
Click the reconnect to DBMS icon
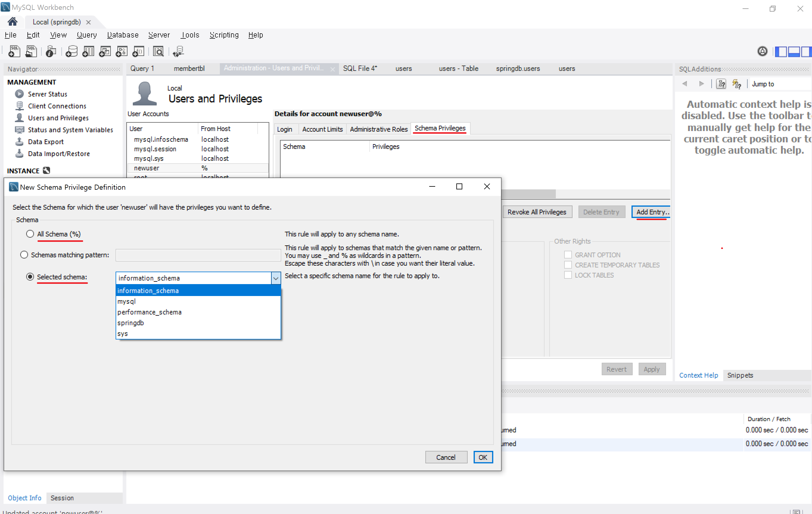tap(178, 51)
